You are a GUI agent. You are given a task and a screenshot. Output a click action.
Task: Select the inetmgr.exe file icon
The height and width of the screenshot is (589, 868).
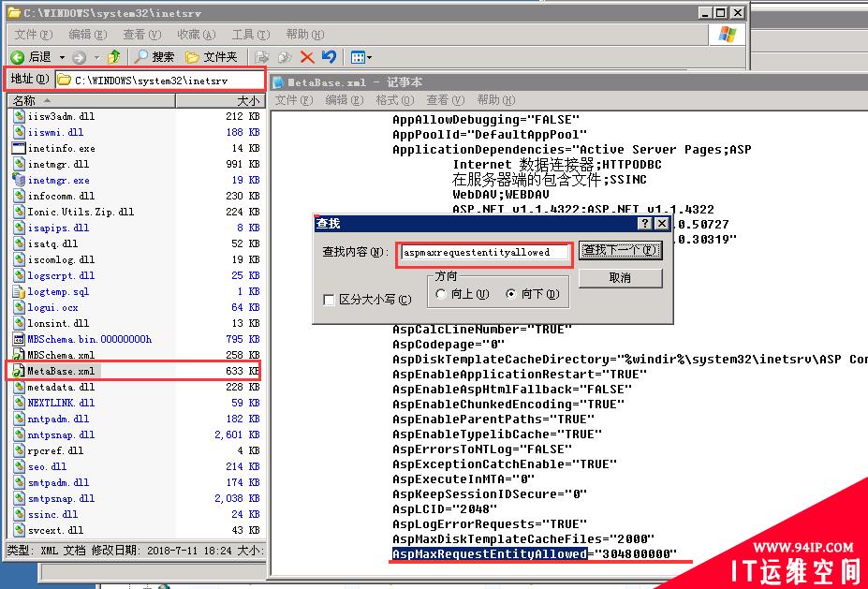(x=20, y=180)
